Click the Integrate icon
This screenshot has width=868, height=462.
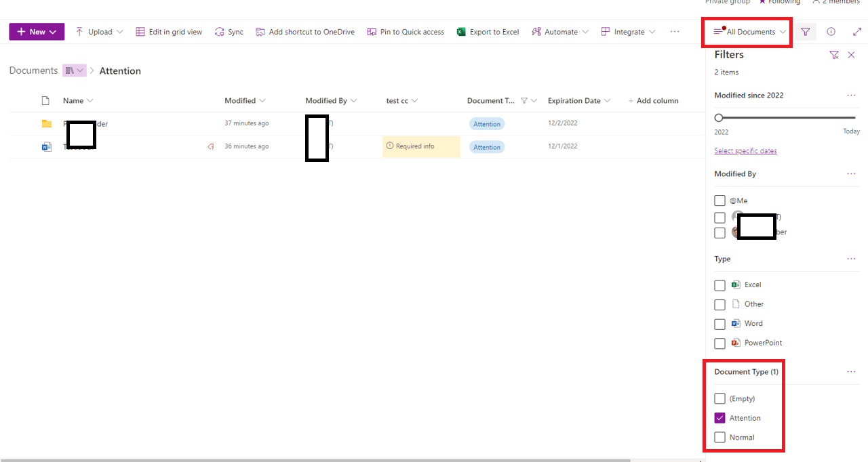(606, 32)
